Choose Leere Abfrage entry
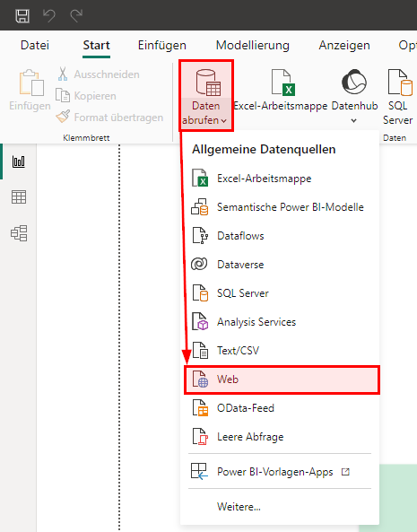Screen dimensions: 417x532 click(280, 437)
